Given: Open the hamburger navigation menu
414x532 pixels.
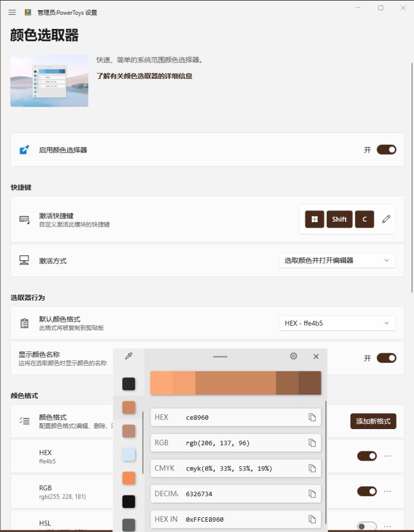Looking at the screenshot, I should pos(12,13).
